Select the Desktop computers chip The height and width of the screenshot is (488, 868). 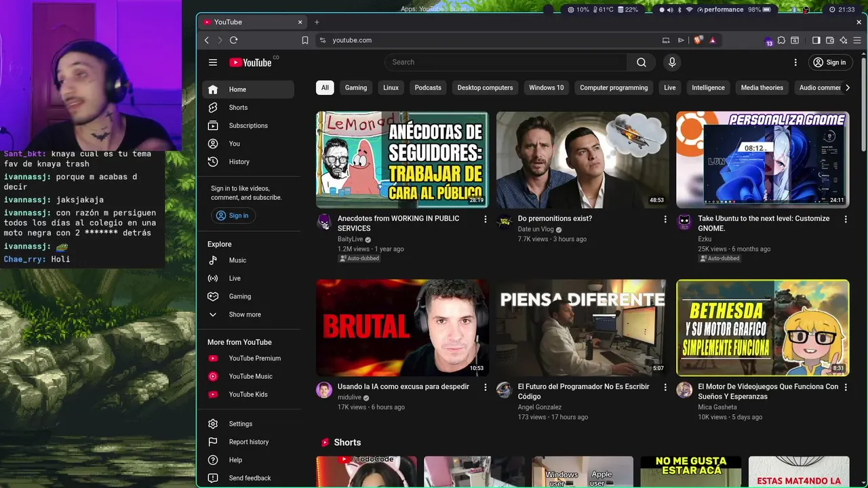click(x=485, y=87)
